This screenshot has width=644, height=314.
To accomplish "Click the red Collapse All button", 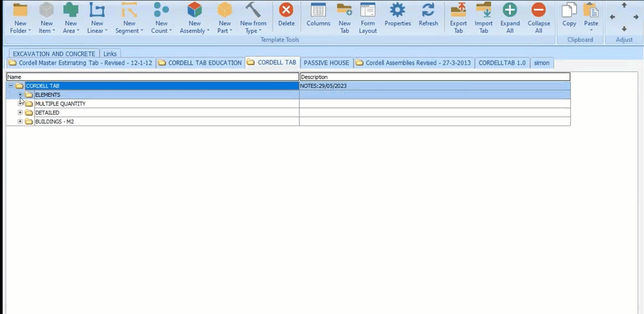I will click(x=538, y=10).
